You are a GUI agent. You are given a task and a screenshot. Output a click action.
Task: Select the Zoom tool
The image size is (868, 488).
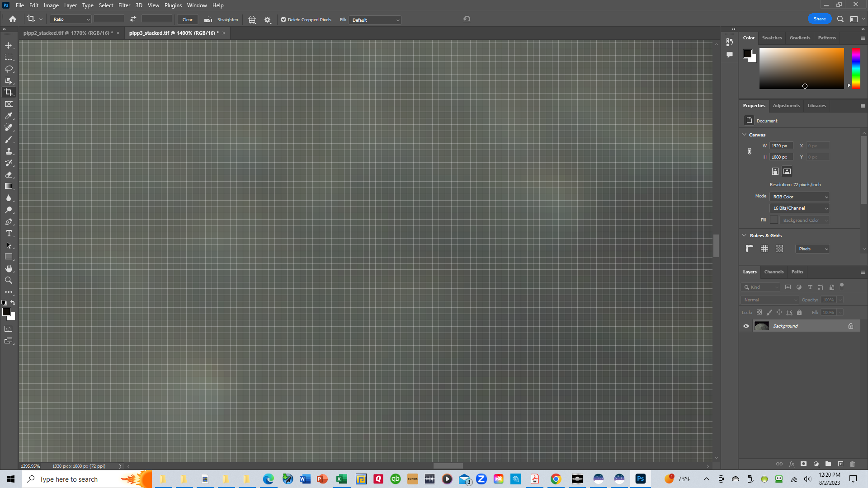click(x=9, y=280)
